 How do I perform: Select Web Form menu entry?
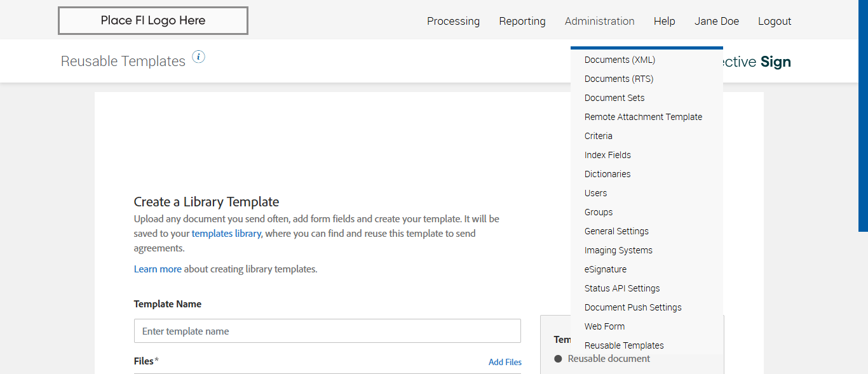tap(604, 326)
